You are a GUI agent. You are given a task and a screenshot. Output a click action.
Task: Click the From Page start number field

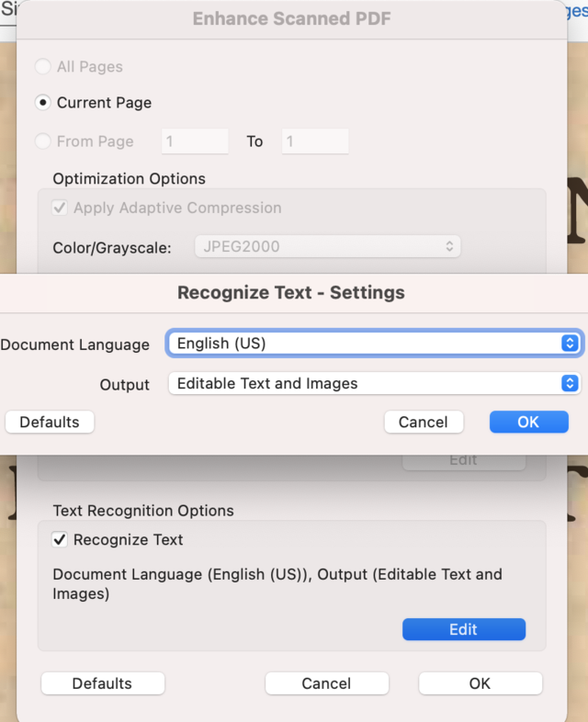tap(195, 141)
